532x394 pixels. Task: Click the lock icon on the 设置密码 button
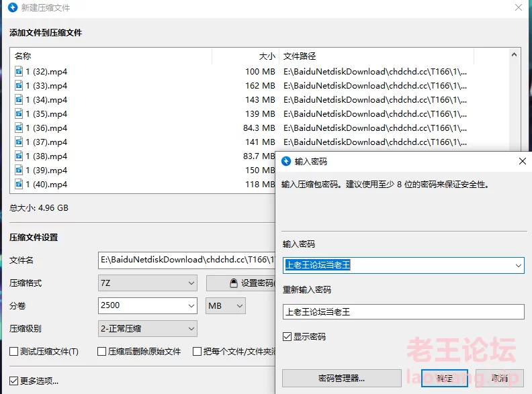(234, 283)
